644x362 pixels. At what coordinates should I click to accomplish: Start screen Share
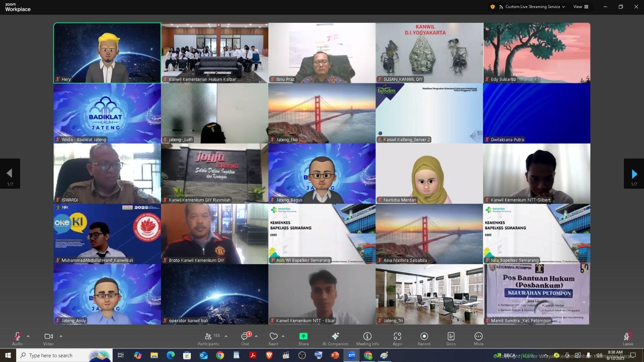tap(303, 338)
